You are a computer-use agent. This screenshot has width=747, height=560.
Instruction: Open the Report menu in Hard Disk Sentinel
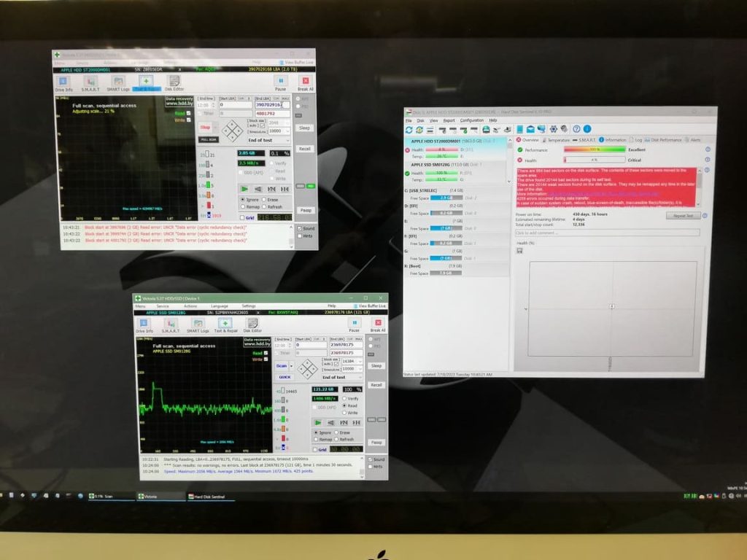pos(449,120)
